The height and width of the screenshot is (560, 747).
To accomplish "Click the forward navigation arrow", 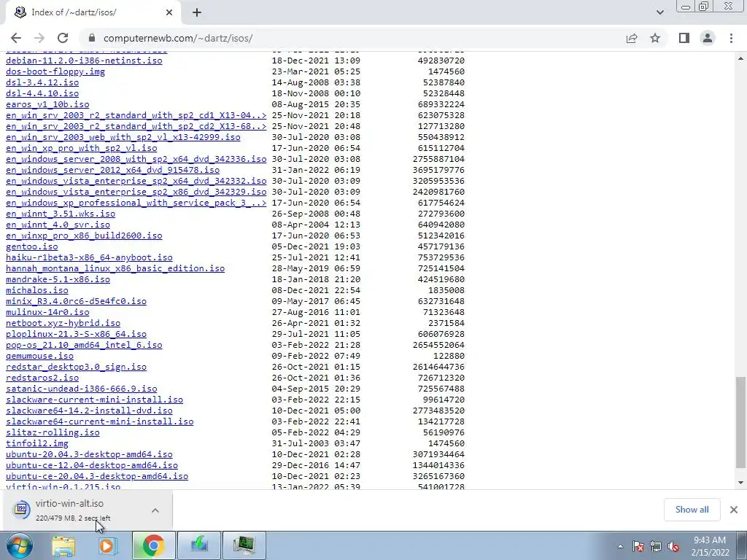I will pos(39,38).
